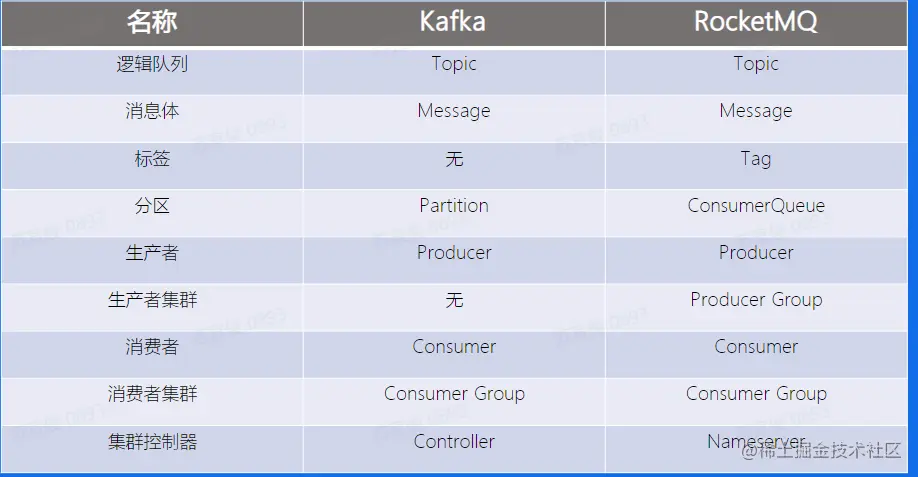Image resolution: width=918 pixels, height=477 pixels.
Task: Select the Controller cell under Kafka
Action: [454, 441]
